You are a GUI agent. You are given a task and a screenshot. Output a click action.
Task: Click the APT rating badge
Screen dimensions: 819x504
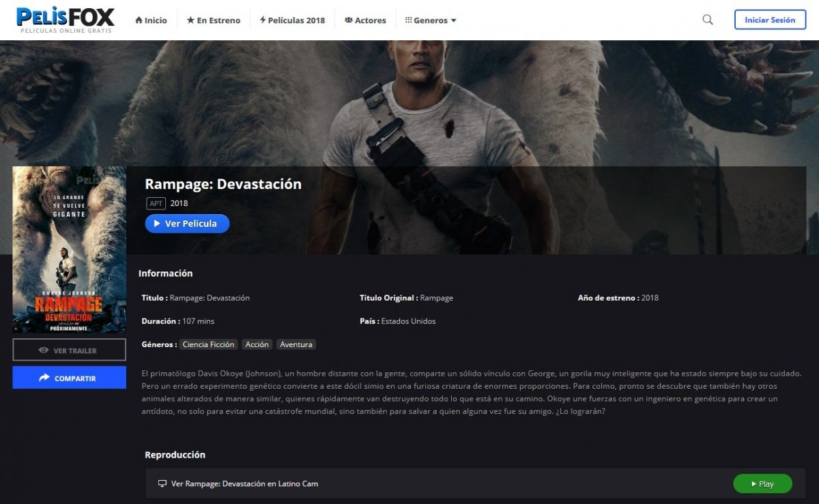pyautogui.click(x=156, y=203)
